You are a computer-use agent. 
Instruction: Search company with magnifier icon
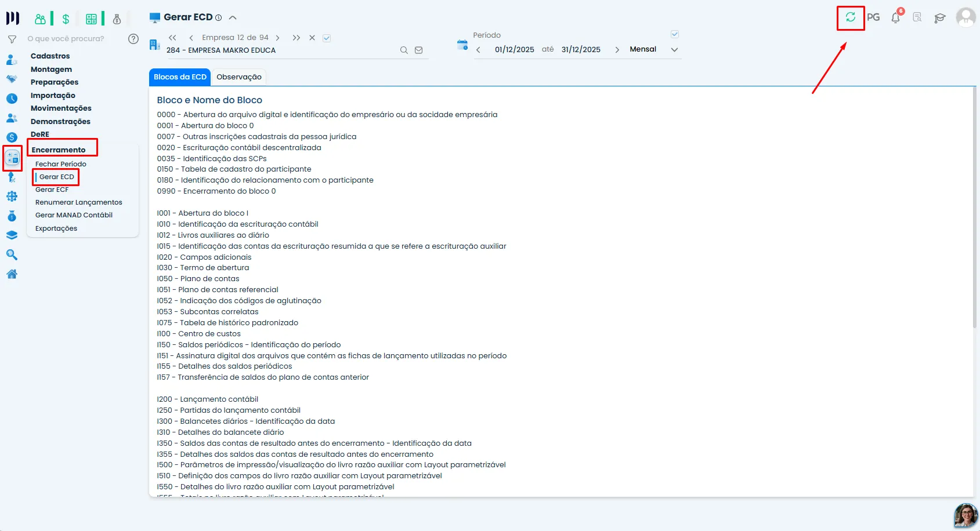pos(404,50)
